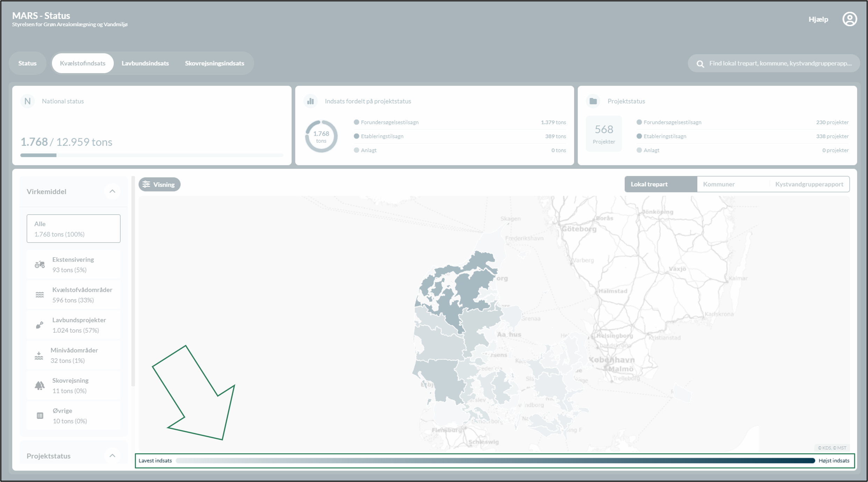
Task: Click the waves icon for Kvælstofvådområder
Action: point(40,295)
